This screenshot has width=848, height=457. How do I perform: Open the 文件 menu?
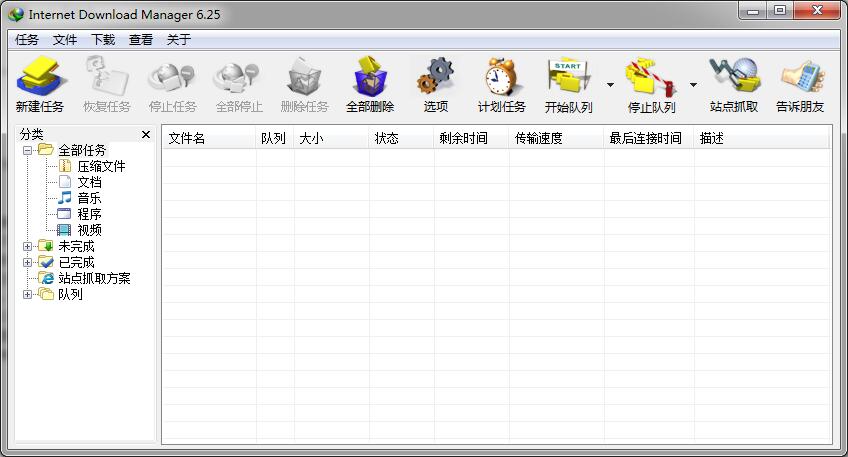tap(64, 39)
